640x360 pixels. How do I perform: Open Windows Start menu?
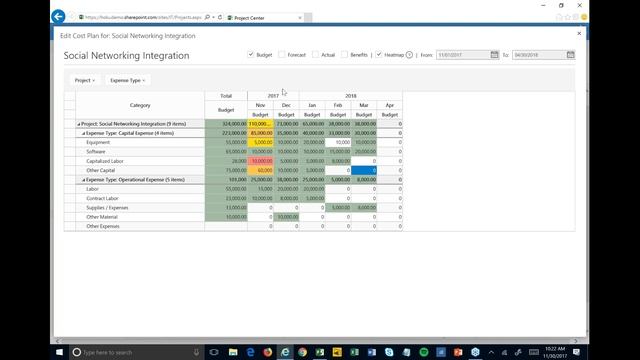59,352
